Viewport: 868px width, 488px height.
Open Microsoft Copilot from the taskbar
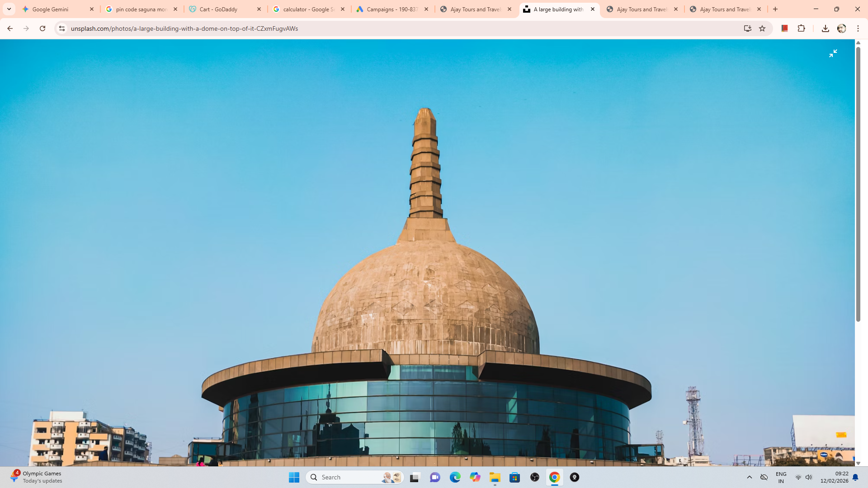tap(475, 477)
